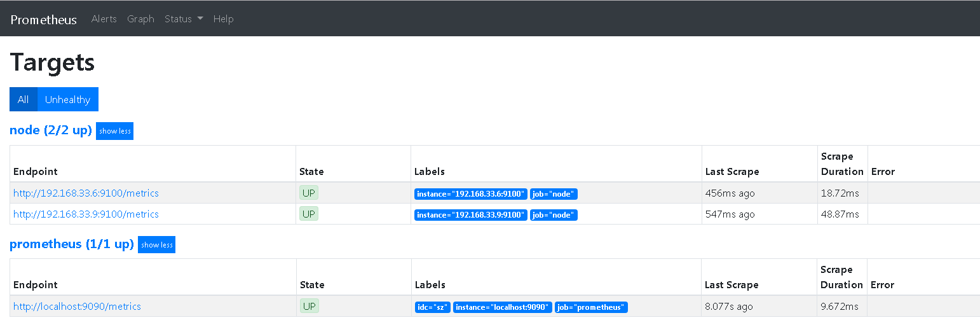Click UP state badge for localhost:9090
This screenshot has width=980, height=327.
(309, 307)
